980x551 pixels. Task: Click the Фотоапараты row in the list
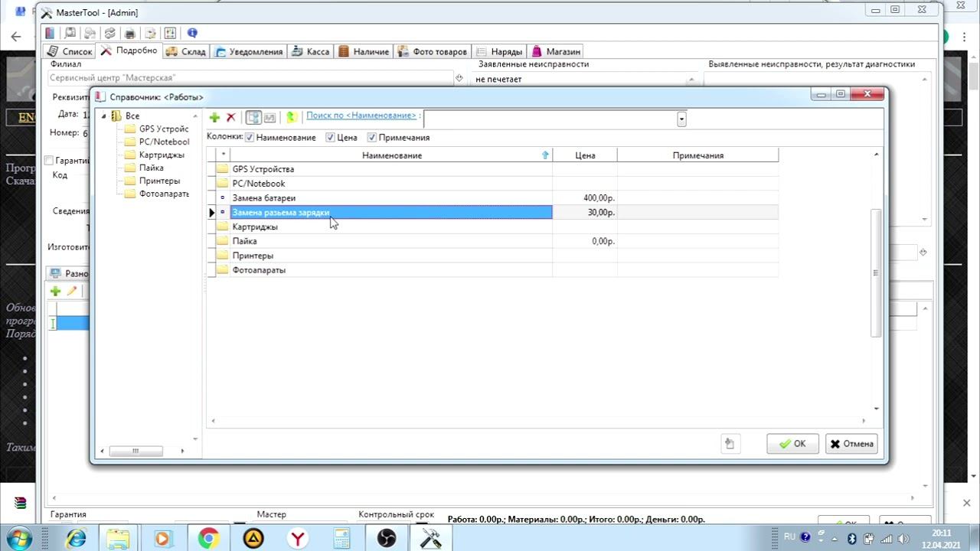494,270
